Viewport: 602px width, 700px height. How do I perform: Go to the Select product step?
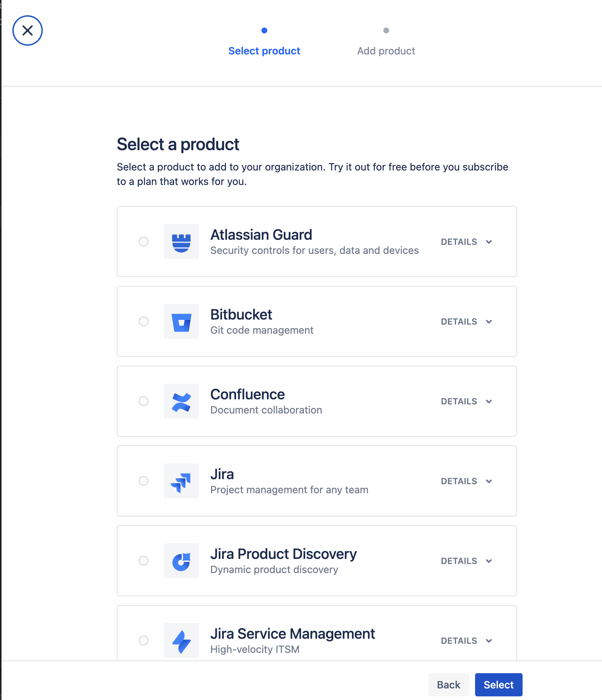264,51
